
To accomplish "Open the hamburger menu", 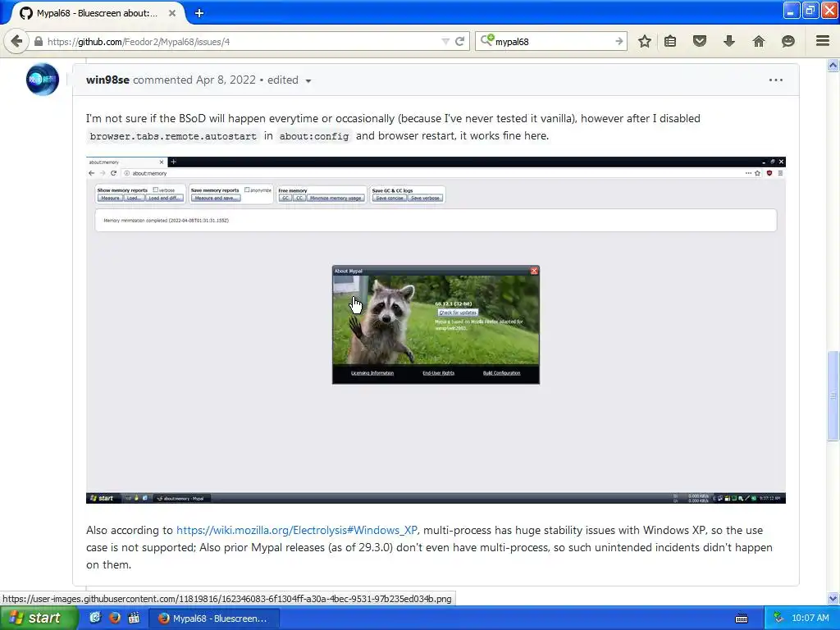I will point(823,41).
